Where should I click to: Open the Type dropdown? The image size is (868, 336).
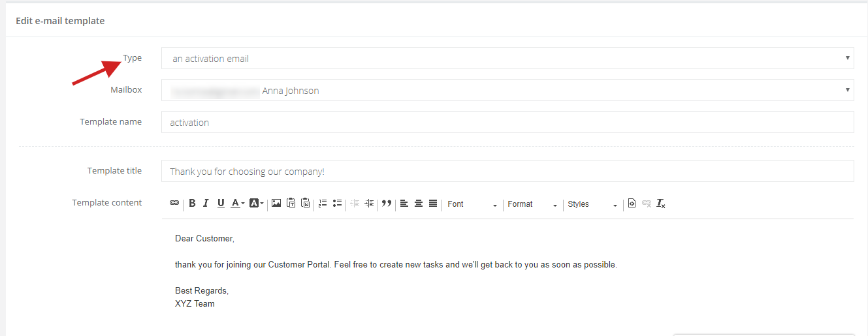click(x=507, y=58)
